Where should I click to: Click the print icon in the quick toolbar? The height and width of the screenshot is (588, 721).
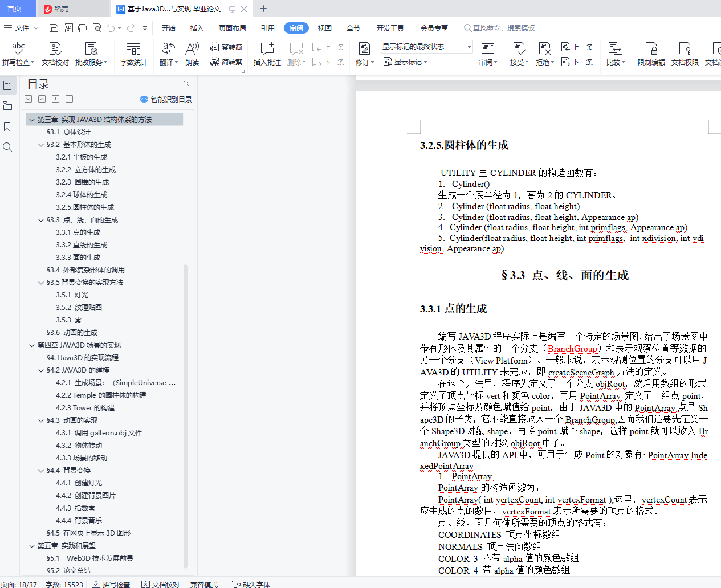pos(83,28)
